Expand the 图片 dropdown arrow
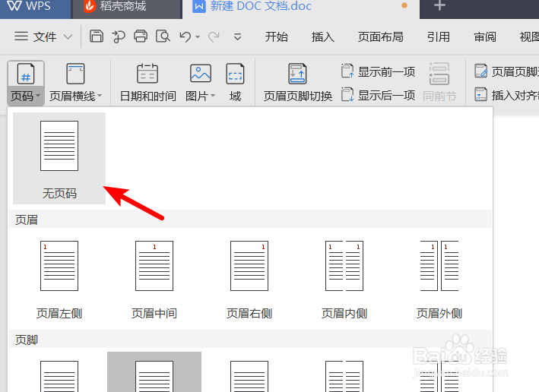 click(x=213, y=96)
